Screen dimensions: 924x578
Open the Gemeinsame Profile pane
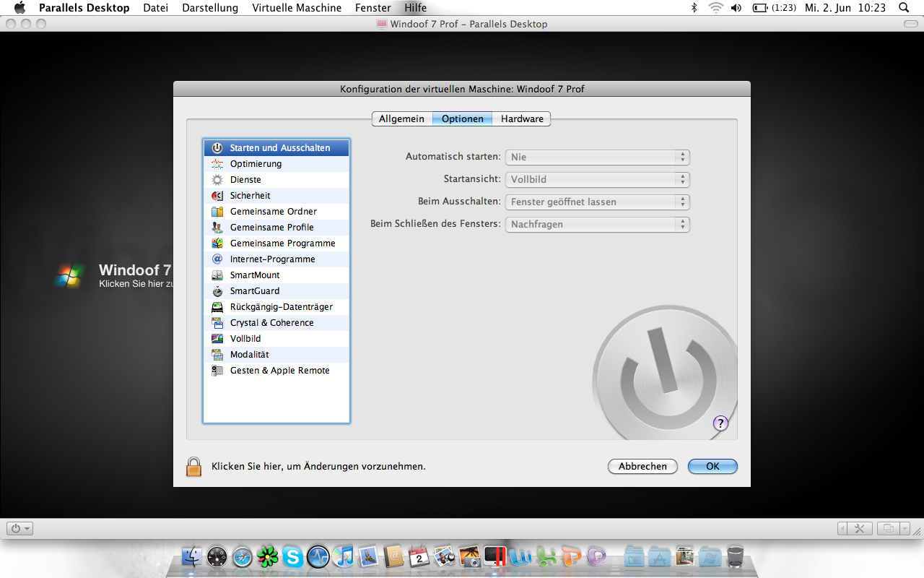pos(276,227)
